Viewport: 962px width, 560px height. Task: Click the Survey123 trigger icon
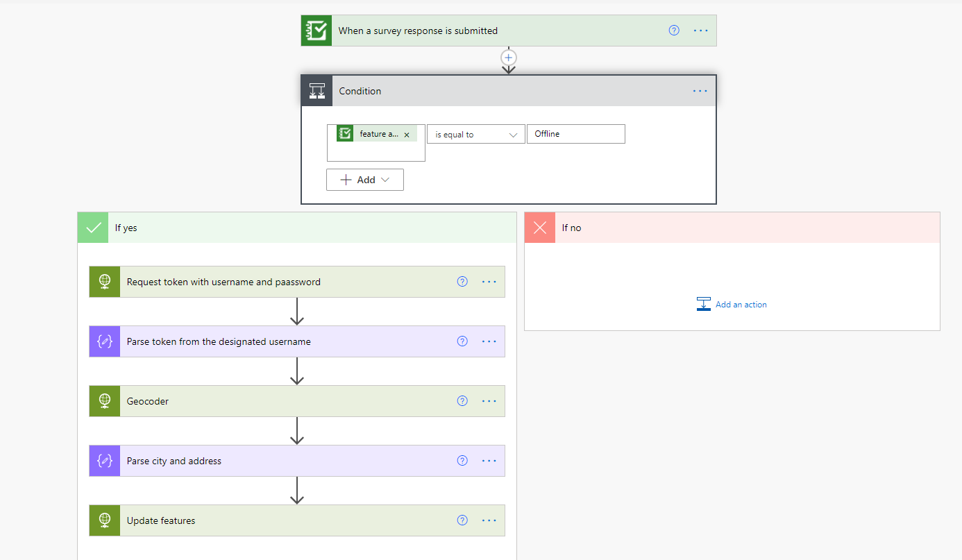pos(317,31)
